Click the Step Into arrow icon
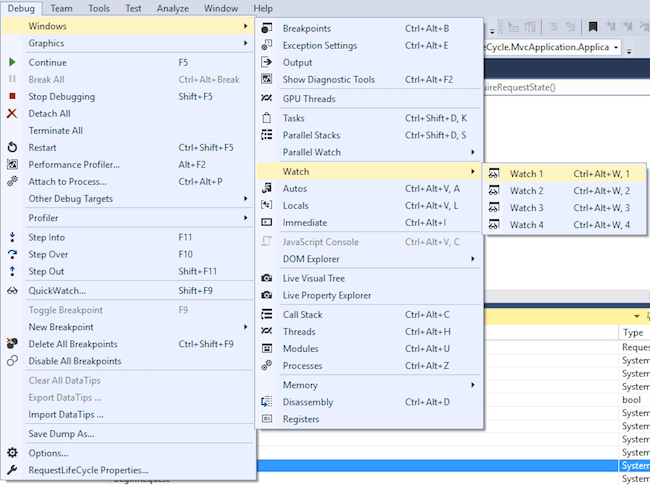 (x=12, y=237)
